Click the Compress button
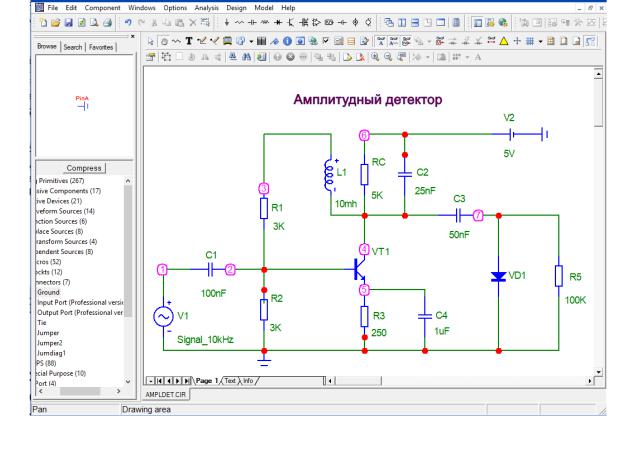Viewport: 624px width, 454px height. [84, 168]
